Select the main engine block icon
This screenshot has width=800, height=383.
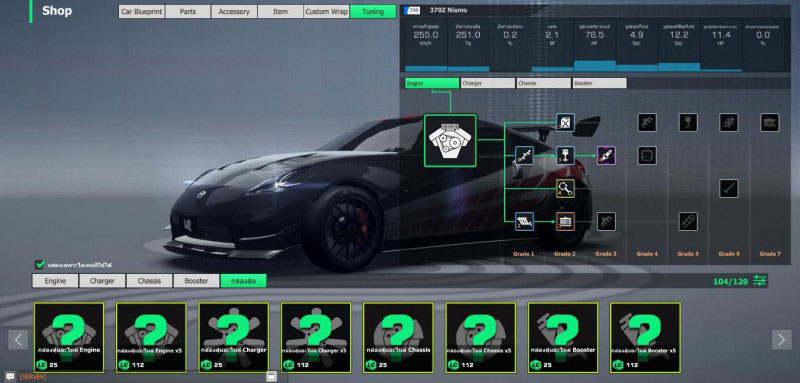[450, 140]
